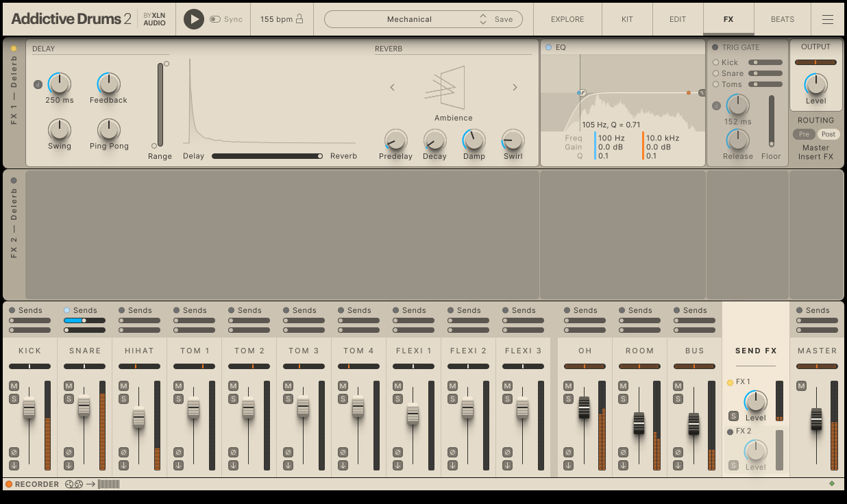The image size is (847, 504).
Task: Click the Kick trig gate amount slider
Action: [765, 62]
